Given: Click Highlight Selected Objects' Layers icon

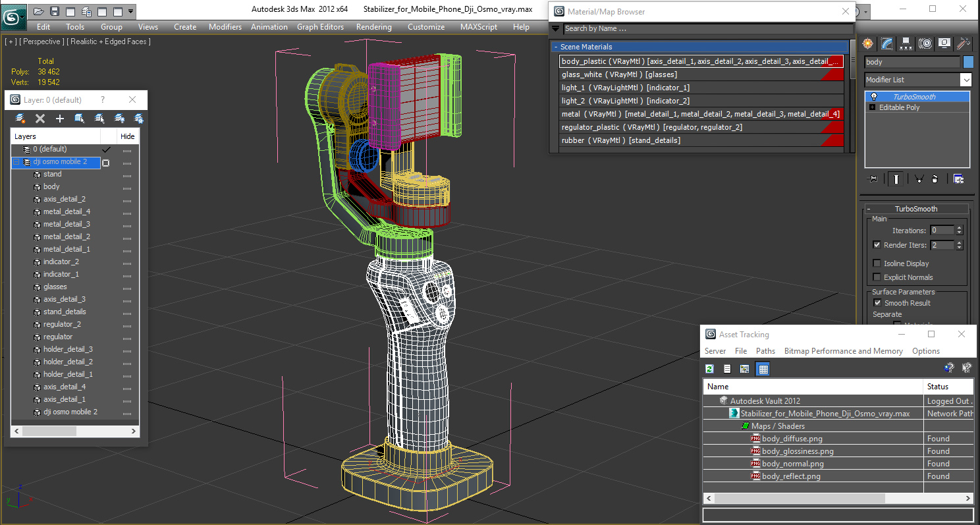Looking at the screenshot, I should pyautogui.click(x=99, y=119).
